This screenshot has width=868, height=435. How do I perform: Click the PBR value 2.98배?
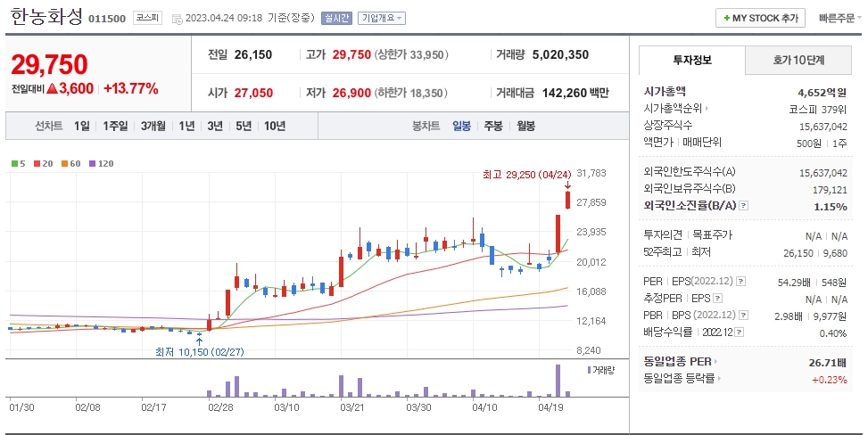pyautogui.click(x=789, y=316)
